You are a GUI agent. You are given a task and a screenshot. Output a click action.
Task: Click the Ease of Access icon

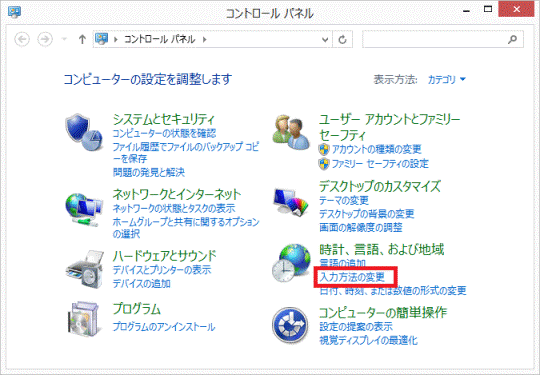(290, 325)
